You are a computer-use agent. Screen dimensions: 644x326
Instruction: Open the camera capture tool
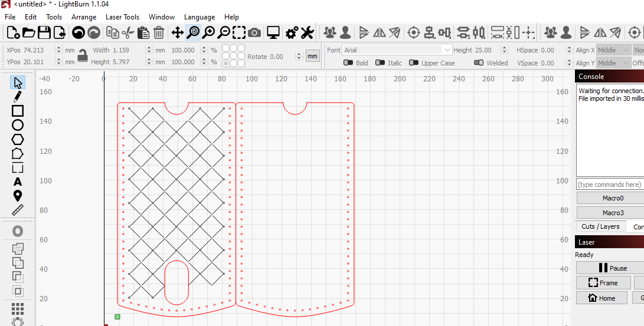click(254, 32)
